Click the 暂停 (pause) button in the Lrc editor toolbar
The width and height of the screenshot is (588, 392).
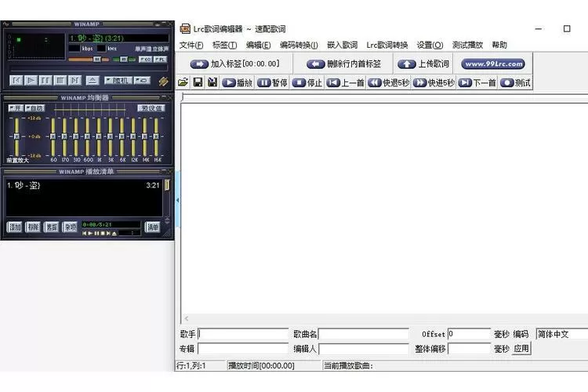click(x=272, y=82)
